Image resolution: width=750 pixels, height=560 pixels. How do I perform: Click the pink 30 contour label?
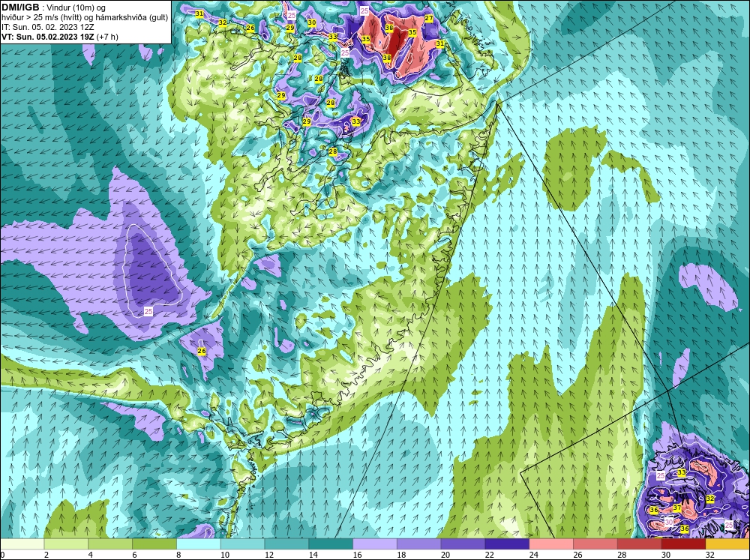coord(669,522)
